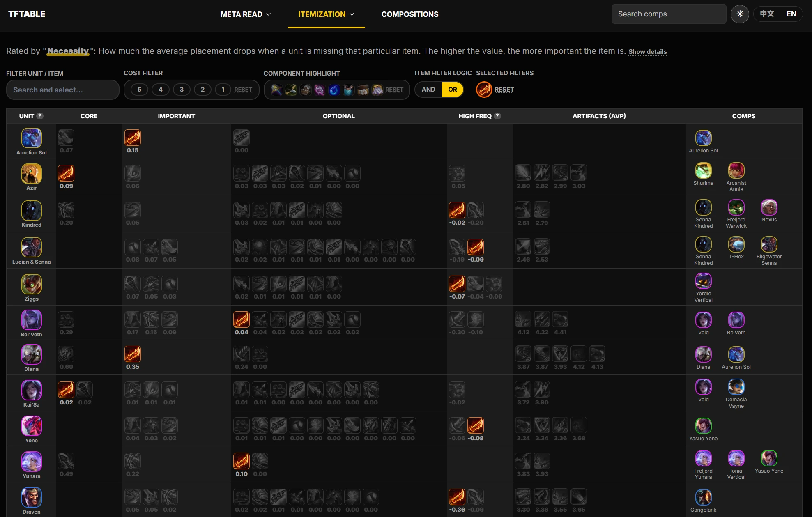This screenshot has height=517, width=812.
Task: Toggle the 2-cost filter
Action: coord(202,90)
